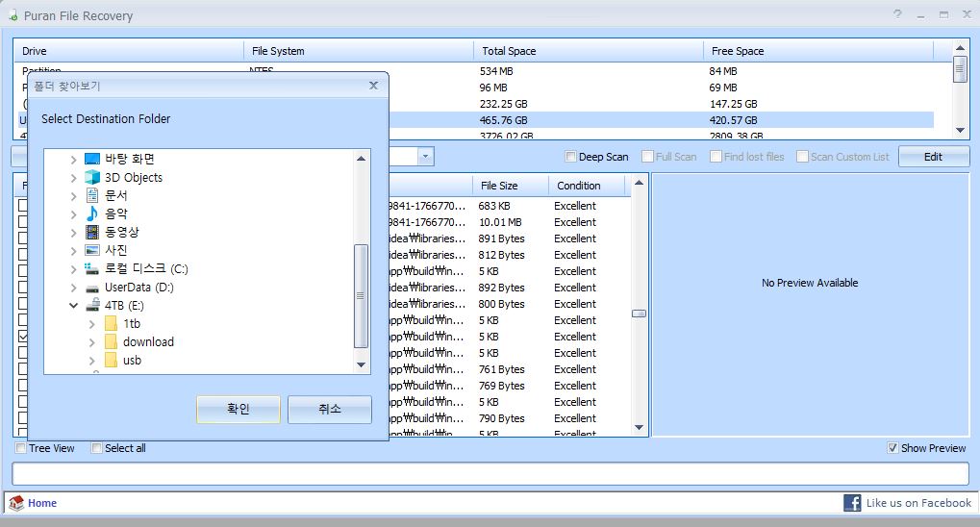Expand the usb folder node
This screenshot has width=980, height=527.
(92, 361)
